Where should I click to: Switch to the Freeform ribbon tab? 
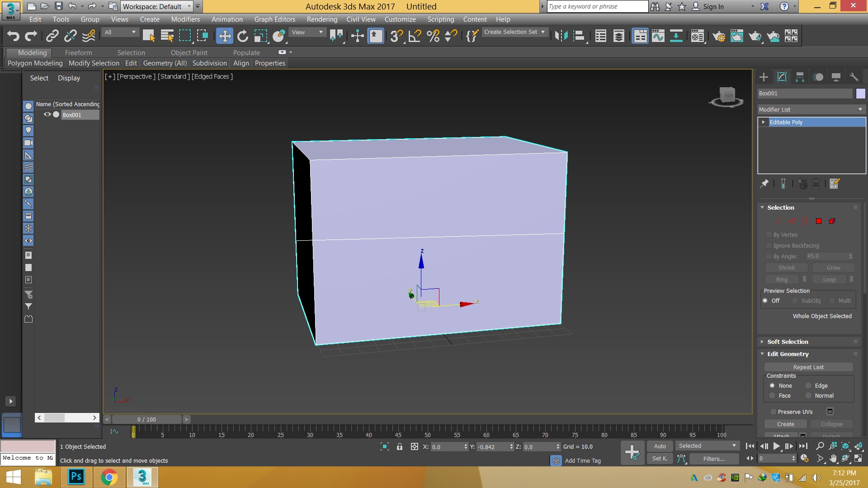pos(78,53)
